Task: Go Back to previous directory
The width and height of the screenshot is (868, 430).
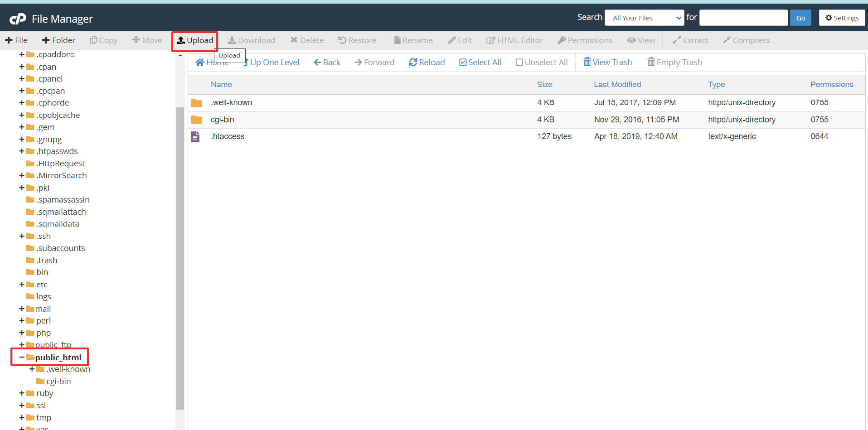Action: [x=327, y=63]
